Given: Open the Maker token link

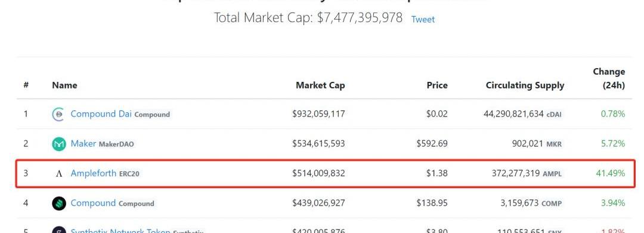Looking at the screenshot, I should (83, 143).
